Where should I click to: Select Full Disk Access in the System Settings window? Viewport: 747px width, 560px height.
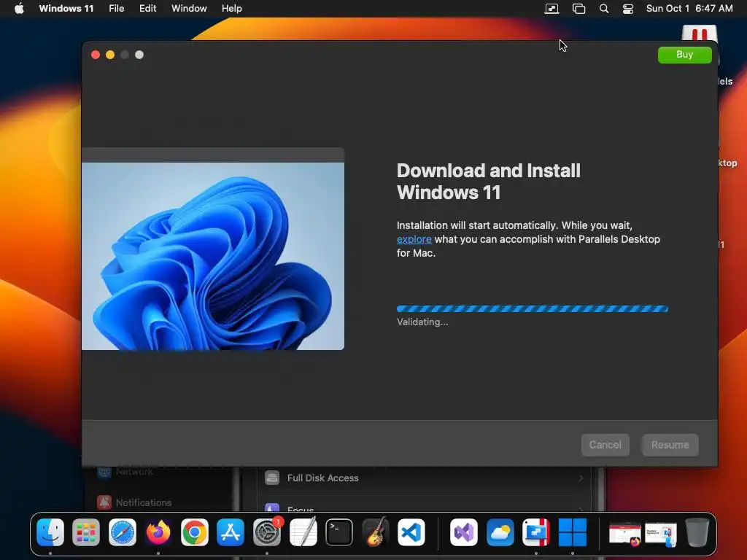click(424, 478)
